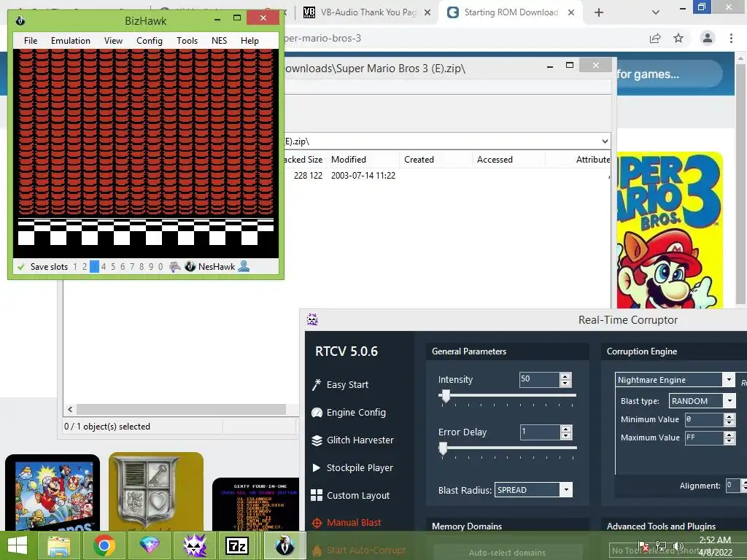Click Manual Blast crosshair icon
This screenshot has height=560, width=747.
(317, 523)
